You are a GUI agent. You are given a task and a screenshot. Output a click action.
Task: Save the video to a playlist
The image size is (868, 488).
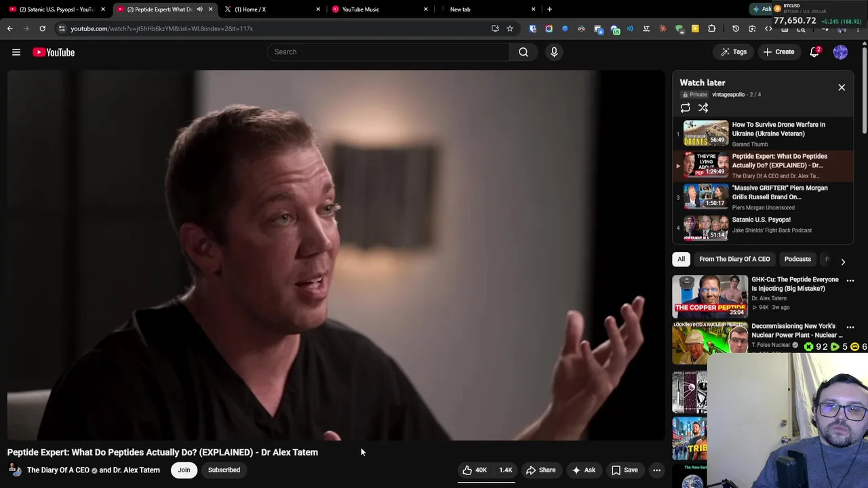(x=625, y=470)
